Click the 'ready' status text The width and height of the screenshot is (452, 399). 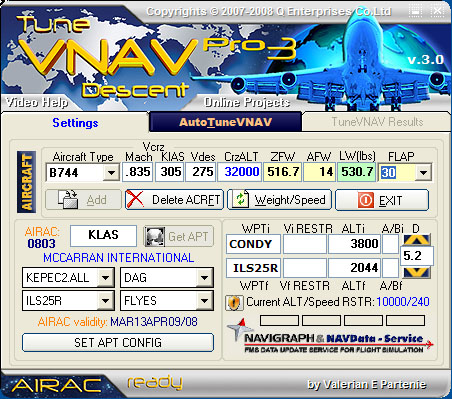(x=155, y=382)
